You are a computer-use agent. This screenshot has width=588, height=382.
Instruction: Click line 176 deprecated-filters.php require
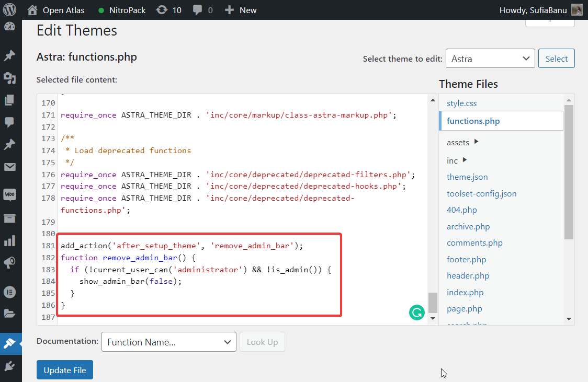[238, 175]
